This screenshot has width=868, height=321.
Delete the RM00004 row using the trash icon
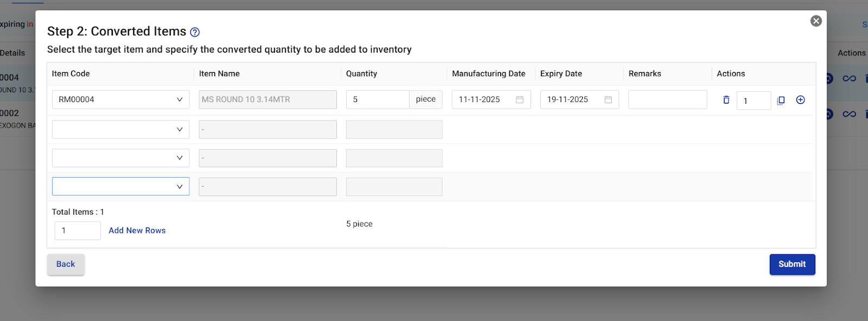(726, 100)
